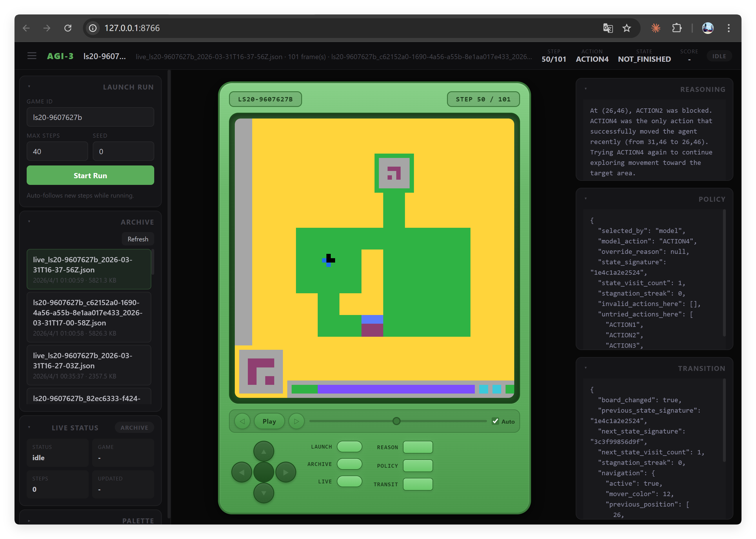Toggle the TRANSIT panel pill switch

coord(418,484)
